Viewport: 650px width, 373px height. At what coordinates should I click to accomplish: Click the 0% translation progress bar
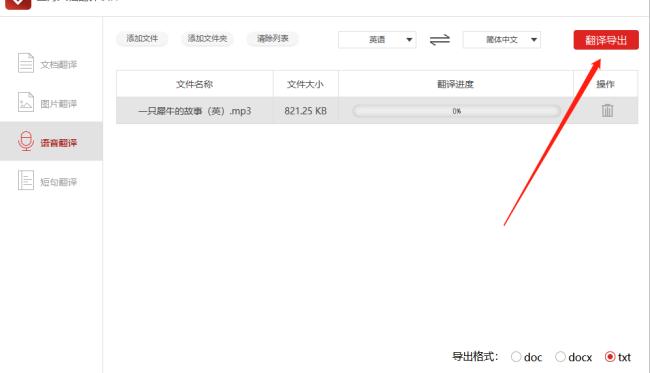tap(456, 111)
